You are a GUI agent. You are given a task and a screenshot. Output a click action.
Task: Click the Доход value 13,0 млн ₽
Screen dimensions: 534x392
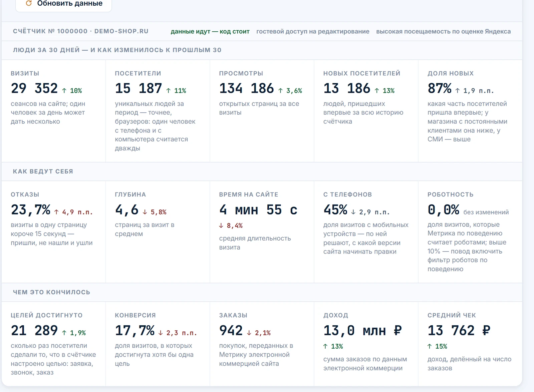[362, 331]
